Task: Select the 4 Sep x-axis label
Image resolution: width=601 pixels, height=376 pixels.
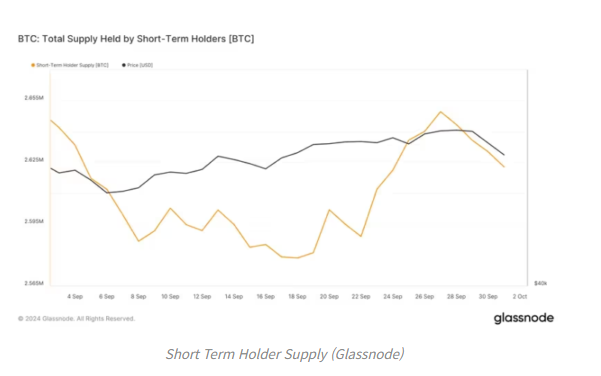Action: point(75,296)
